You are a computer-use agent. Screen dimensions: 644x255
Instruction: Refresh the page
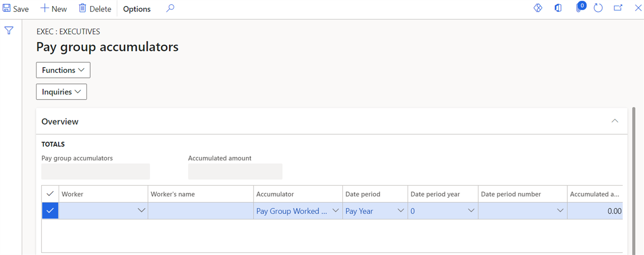tap(598, 8)
